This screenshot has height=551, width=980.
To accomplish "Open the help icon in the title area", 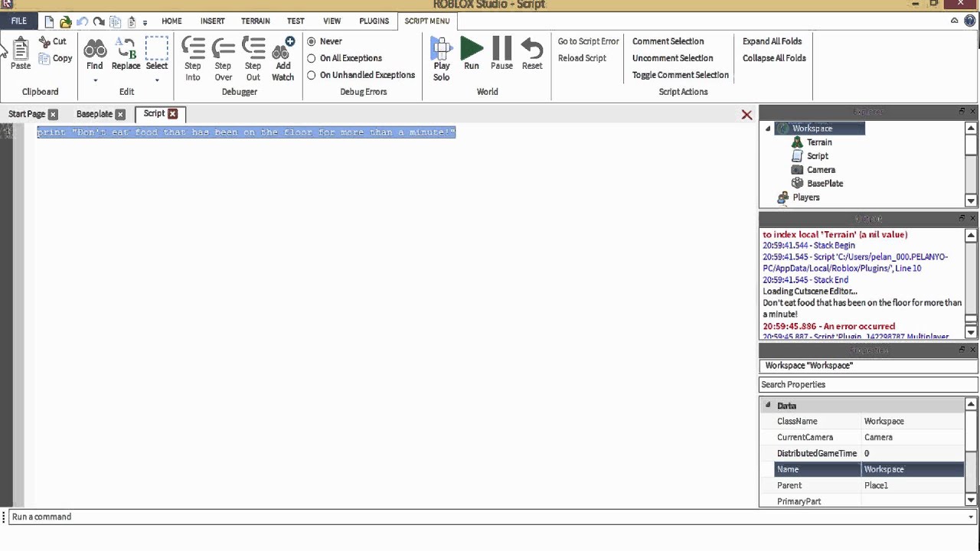I will click(x=969, y=21).
